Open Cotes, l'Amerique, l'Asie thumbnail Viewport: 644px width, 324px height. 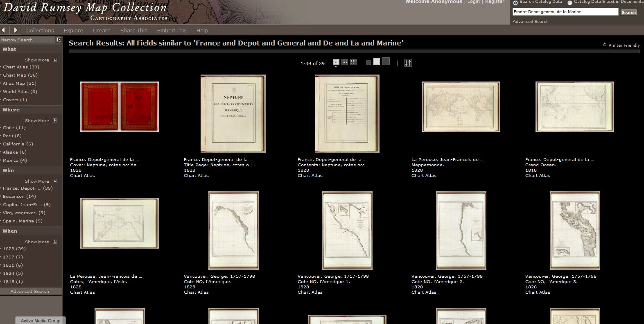coord(120,223)
